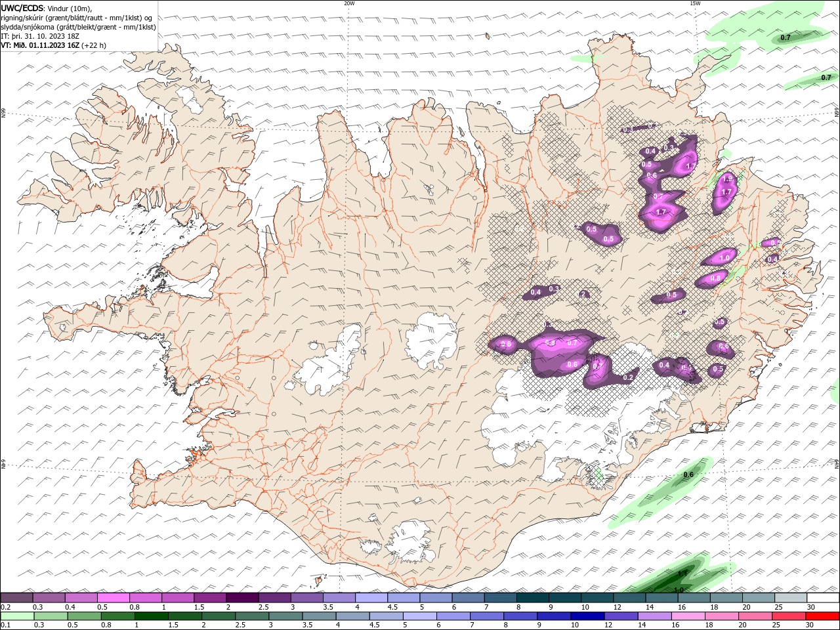840x630 pixels.
Task: Click the bright red swatch ending the lower legend row
Action: point(822,616)
